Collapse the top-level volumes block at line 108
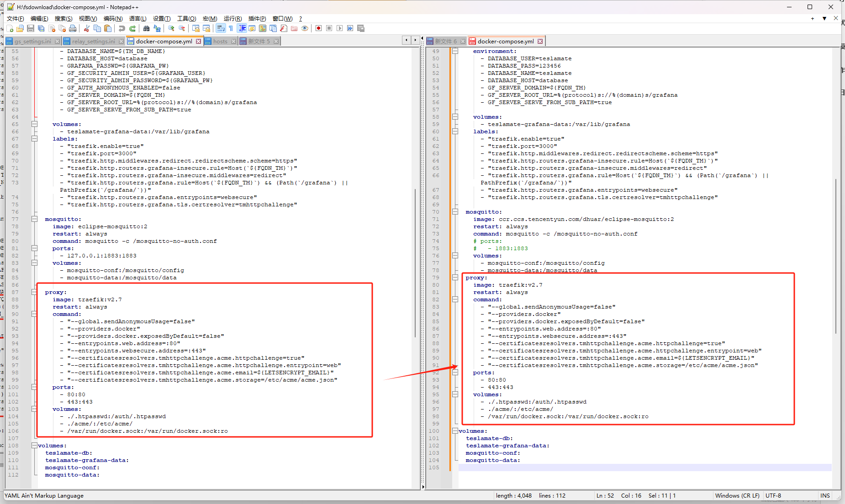The image size is (845, 504). click(x=34, y=446)
